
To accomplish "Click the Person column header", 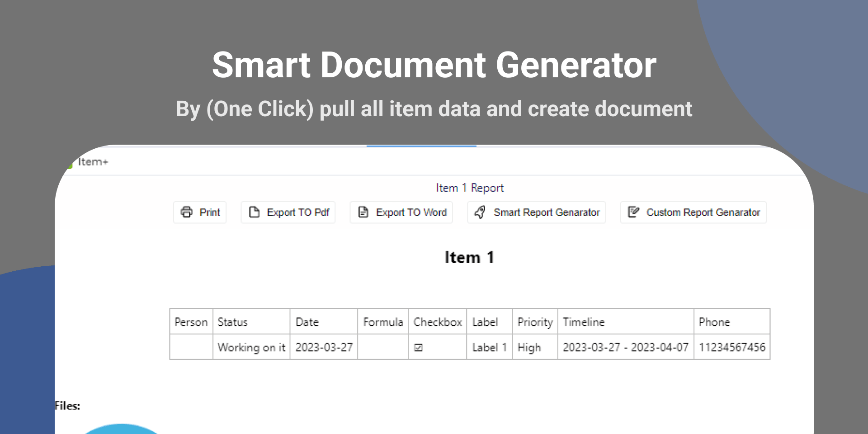I will [x=191, y=322].
